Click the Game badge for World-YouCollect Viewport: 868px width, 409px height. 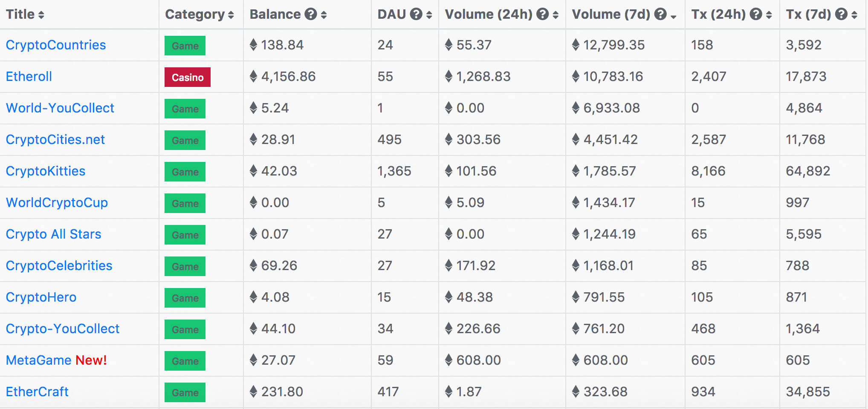pos(185,109)
